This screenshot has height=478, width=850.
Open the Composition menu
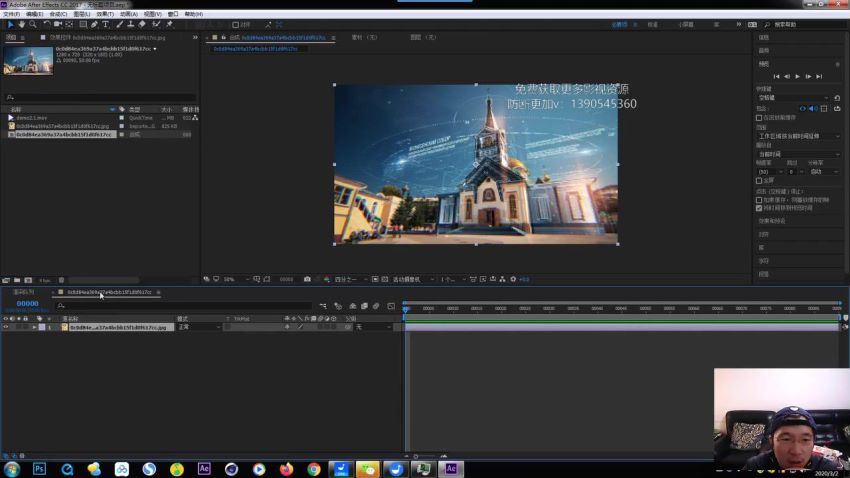click(58, 14)
